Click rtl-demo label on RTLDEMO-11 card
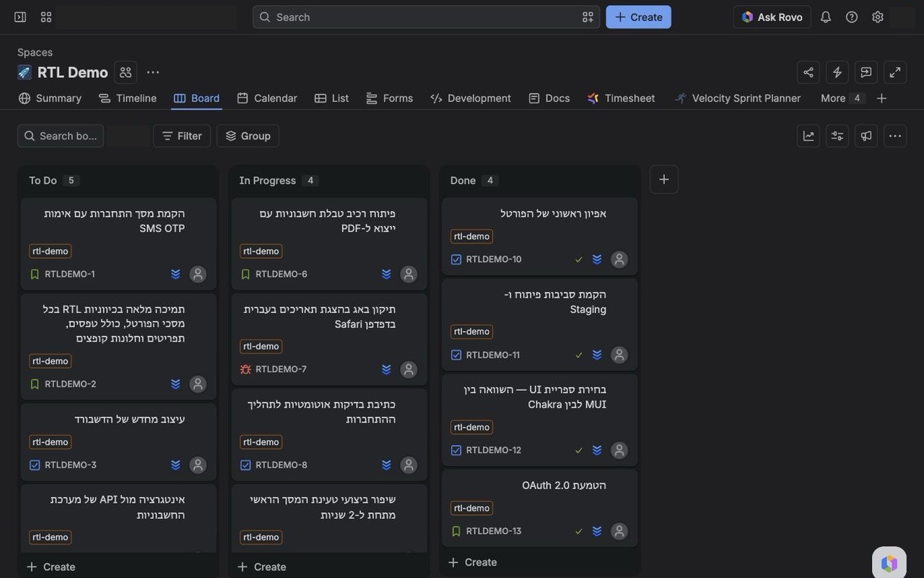The width and height of the screenshot is (924, 578). point(472,332)
